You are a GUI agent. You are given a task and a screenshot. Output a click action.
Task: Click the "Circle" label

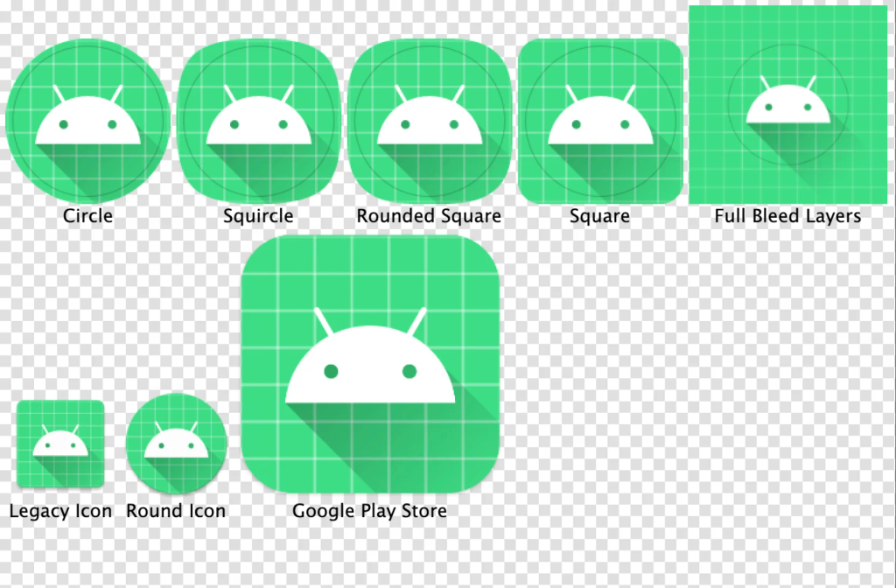point(88,216)
